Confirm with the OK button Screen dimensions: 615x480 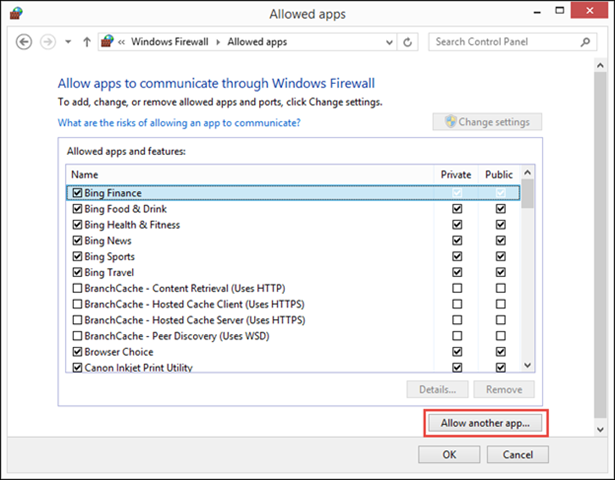pyautogui.click(x=449, y=455)
